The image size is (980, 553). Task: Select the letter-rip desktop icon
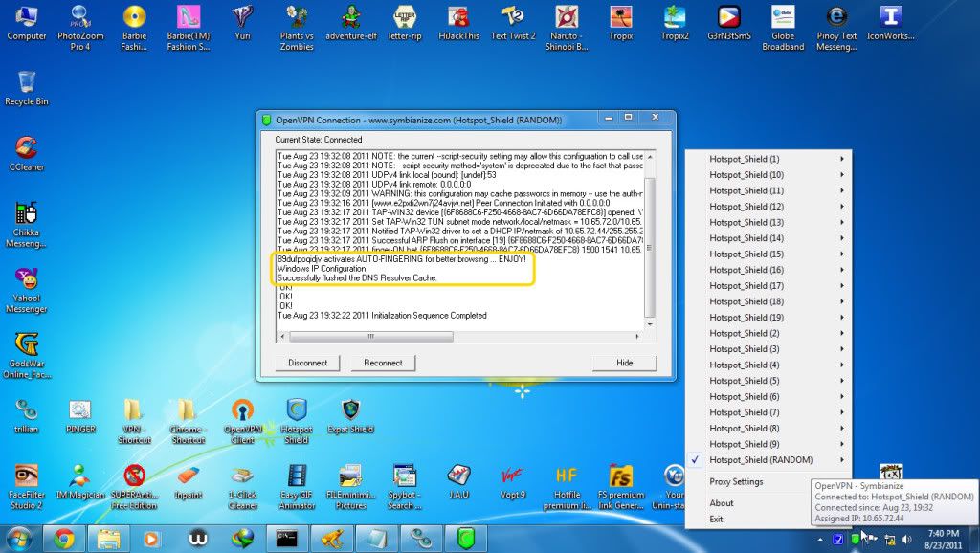coord(405,23)
